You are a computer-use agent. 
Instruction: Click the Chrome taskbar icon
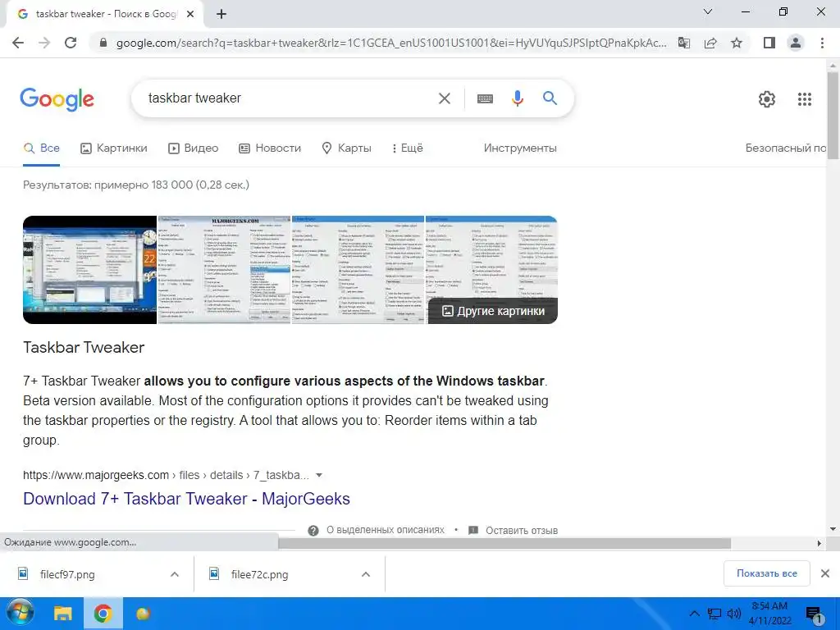103,614
